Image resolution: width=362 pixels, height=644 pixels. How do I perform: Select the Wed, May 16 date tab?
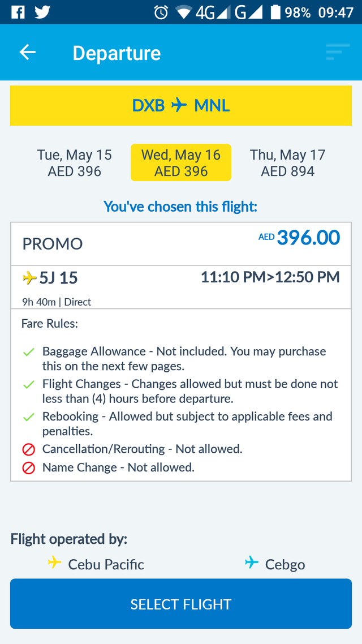[x=181, y=162]
